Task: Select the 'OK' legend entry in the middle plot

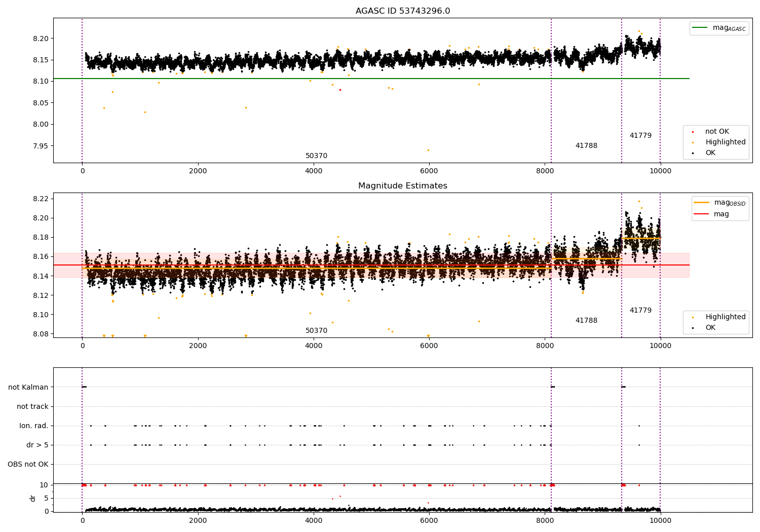Action: (x=710, y=328)
